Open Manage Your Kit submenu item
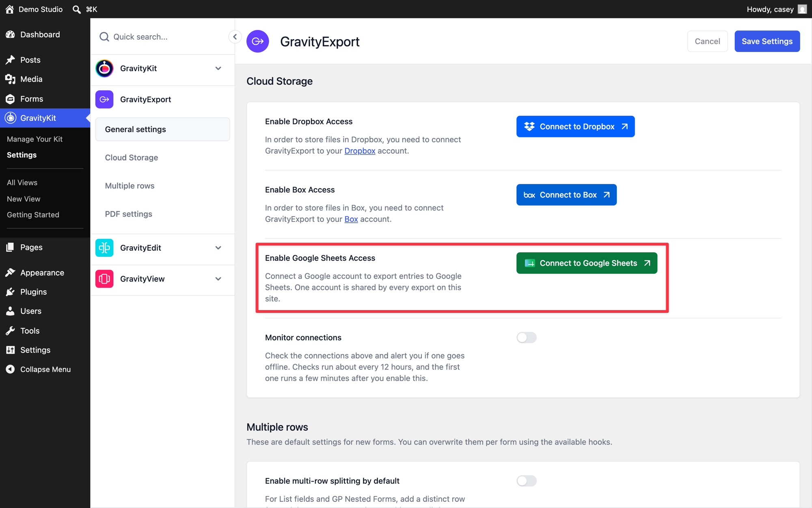 [35, 139]
